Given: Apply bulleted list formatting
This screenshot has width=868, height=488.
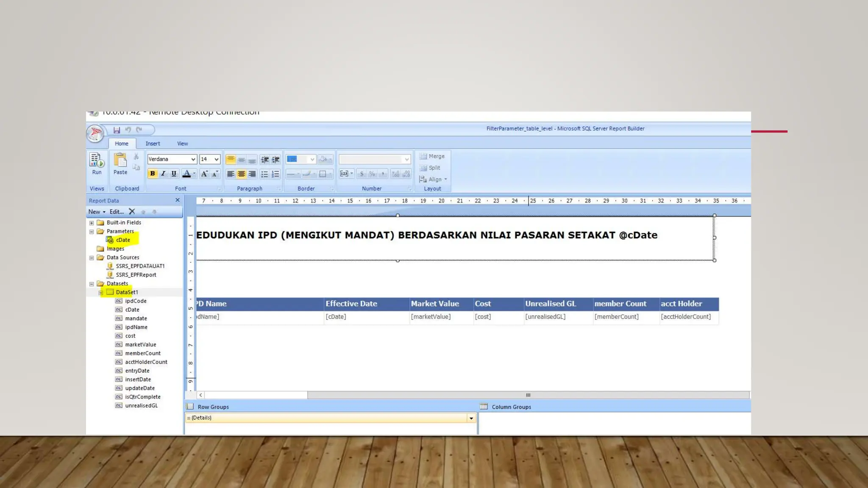Looking at the screenshot, I should point(264,174).
